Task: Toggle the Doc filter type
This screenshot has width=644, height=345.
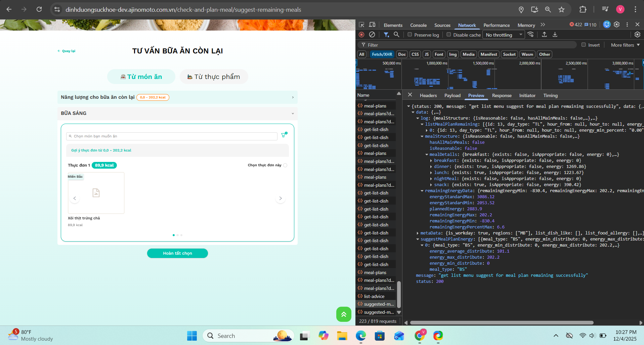Action: [x=402, y=54]
